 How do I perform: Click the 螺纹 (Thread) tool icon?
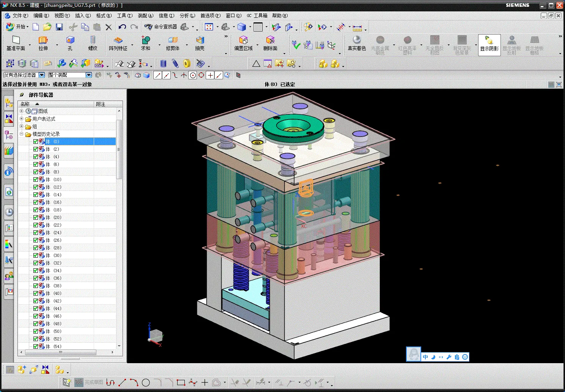coord(93,40)
